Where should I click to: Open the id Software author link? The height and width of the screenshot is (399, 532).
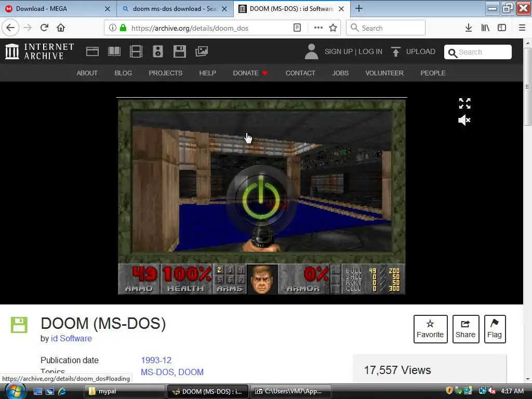(71, 338)
